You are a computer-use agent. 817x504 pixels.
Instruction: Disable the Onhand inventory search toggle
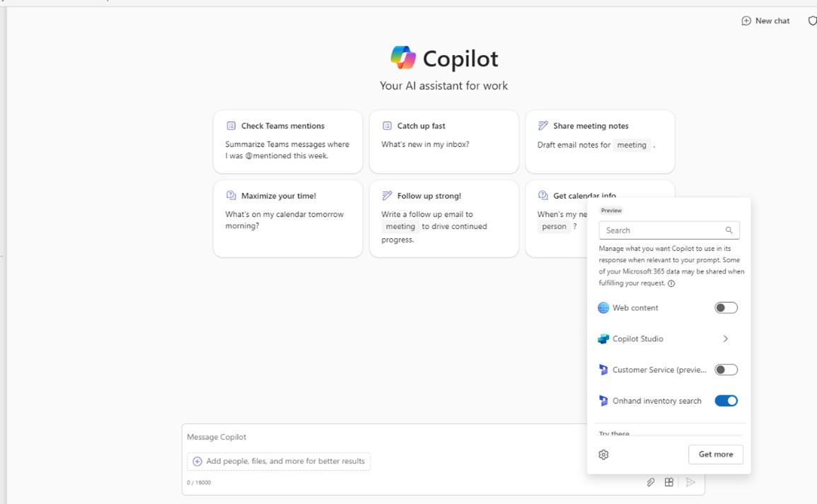(x=726, y=400)
